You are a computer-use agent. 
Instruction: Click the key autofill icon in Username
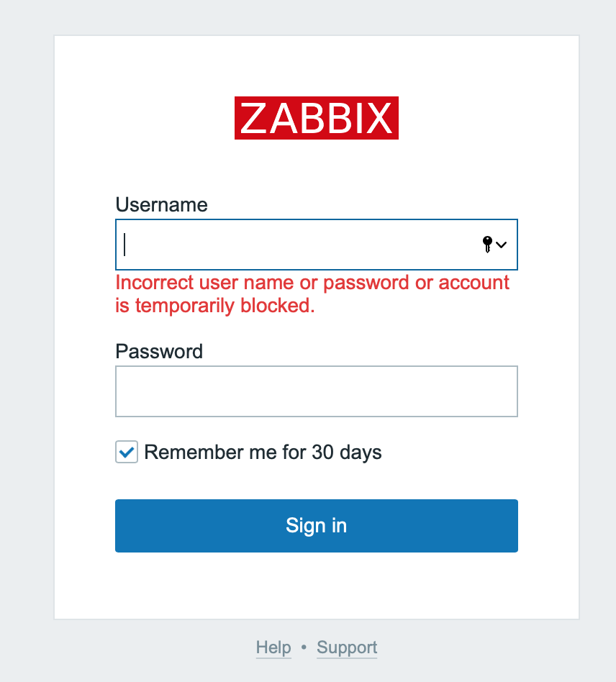point(487,245)
